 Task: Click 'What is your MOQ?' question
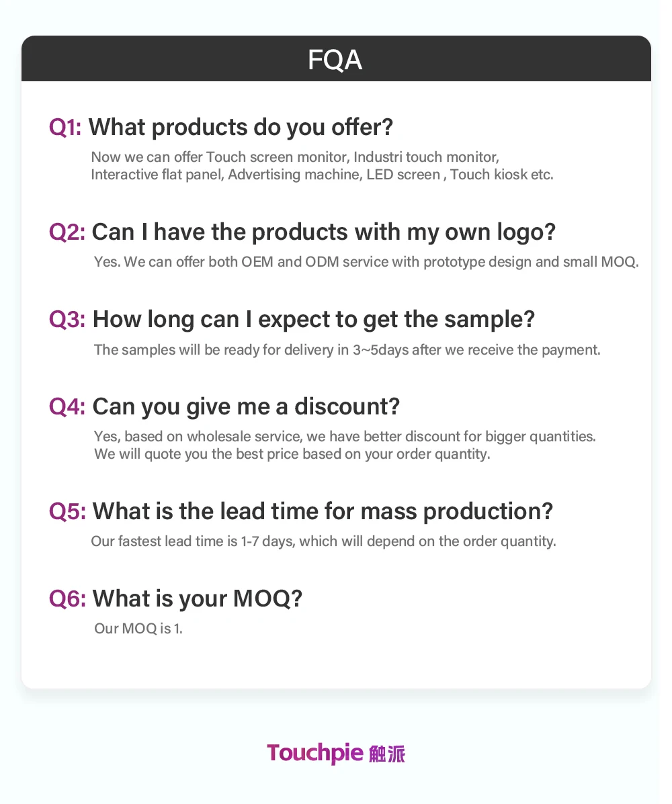tap(198, 598)
